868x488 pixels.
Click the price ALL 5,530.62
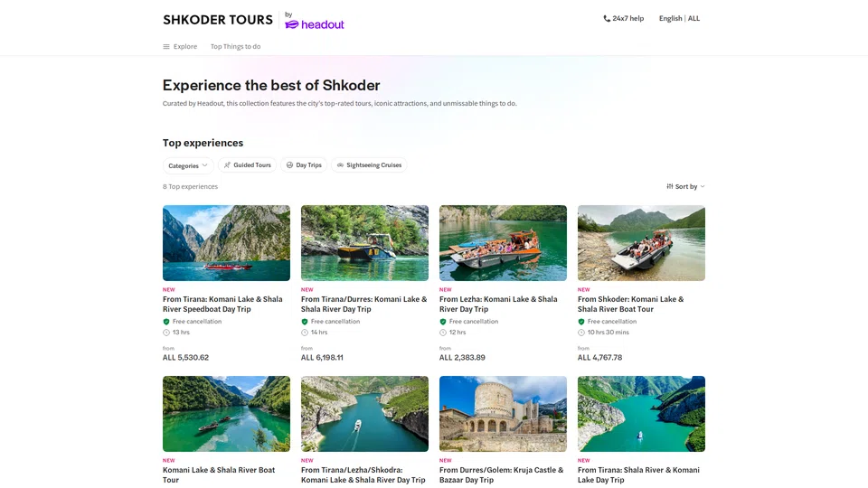185,358
